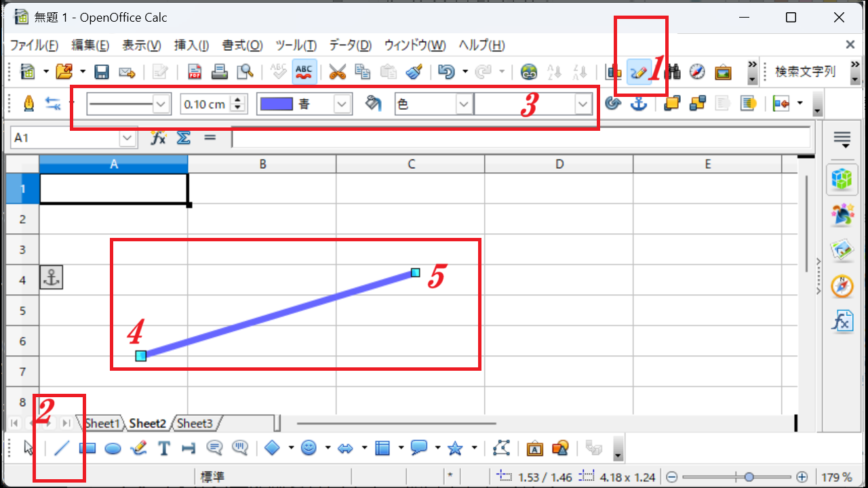Viewport: 868px width, 488px height.
Task: Open the Navigator compass icon in the sidebar
Action: (x=842, y=287)
